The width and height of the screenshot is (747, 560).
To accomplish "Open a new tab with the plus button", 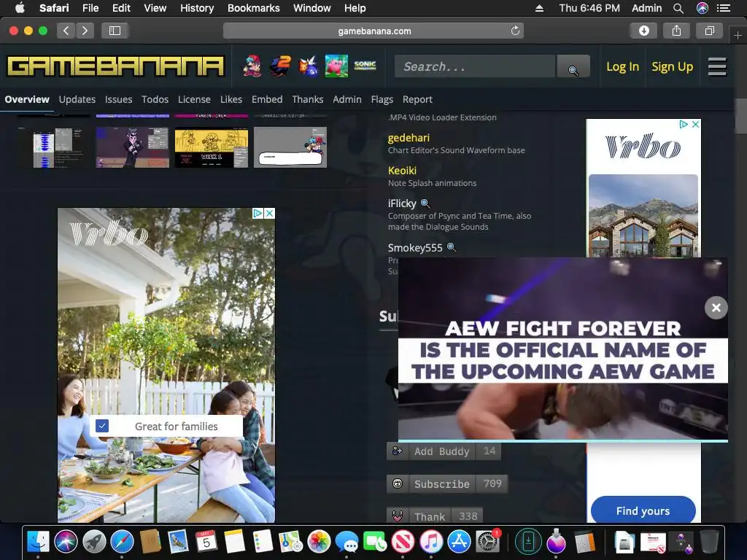I will pyautogui.click(x=738, y=36).
